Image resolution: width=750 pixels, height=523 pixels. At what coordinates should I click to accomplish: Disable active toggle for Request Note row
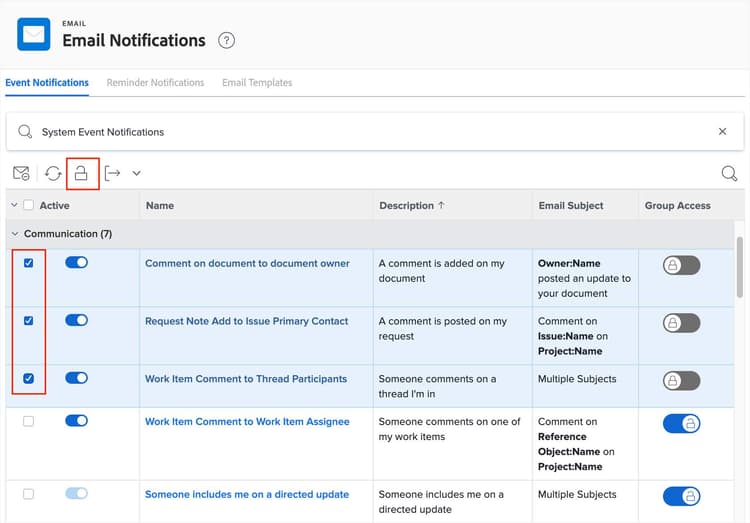tap(76, 321)
